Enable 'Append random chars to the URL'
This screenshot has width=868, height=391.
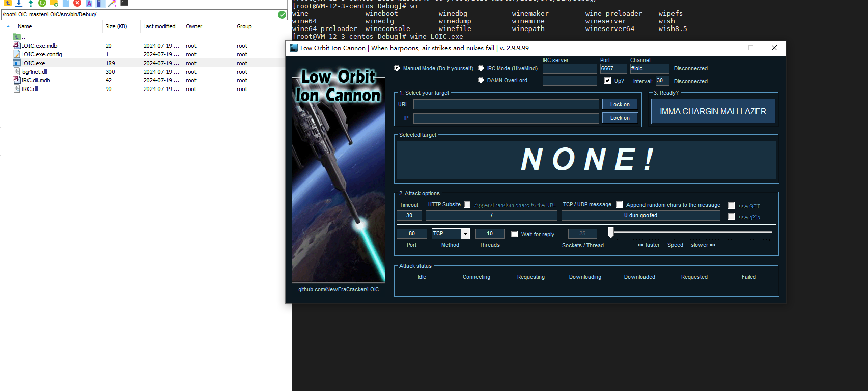click(x=467, y=205)
